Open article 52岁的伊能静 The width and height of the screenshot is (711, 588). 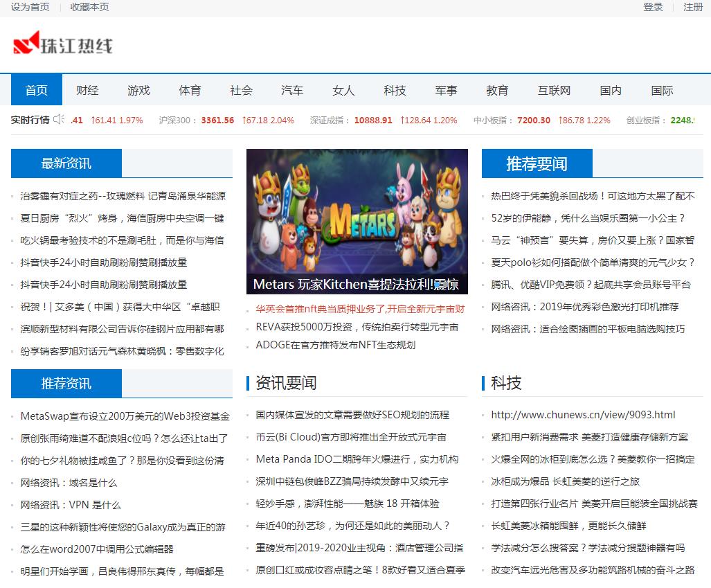(588, 217)
